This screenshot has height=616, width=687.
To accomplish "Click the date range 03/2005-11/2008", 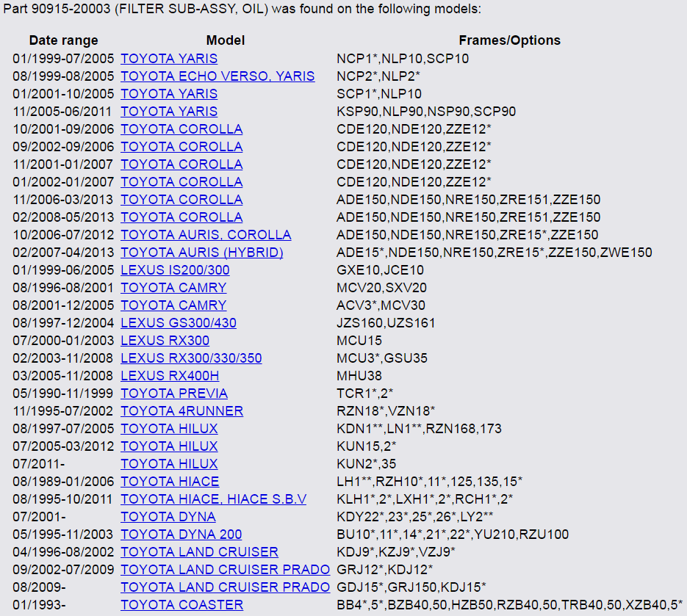I will 63,376.
